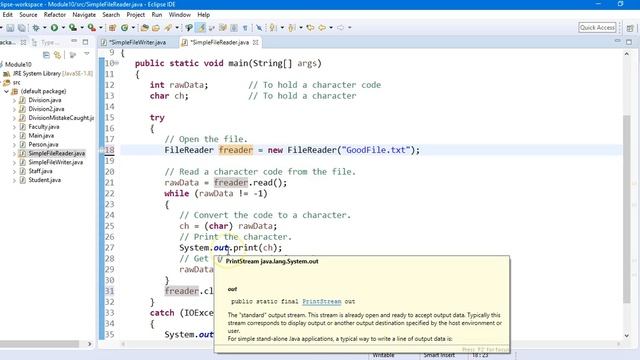
Task: Open the Run dropdown arrow
Action: (x=63, y=28)
